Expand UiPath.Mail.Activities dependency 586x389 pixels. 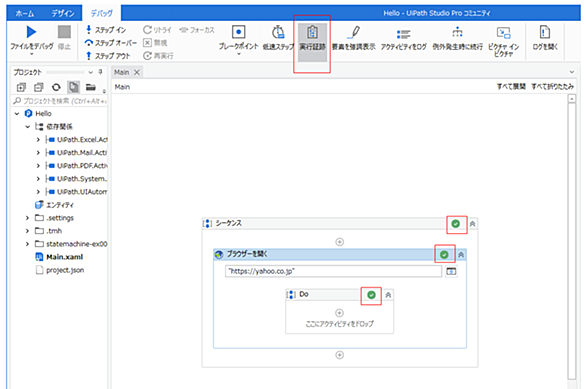[38, 153]
